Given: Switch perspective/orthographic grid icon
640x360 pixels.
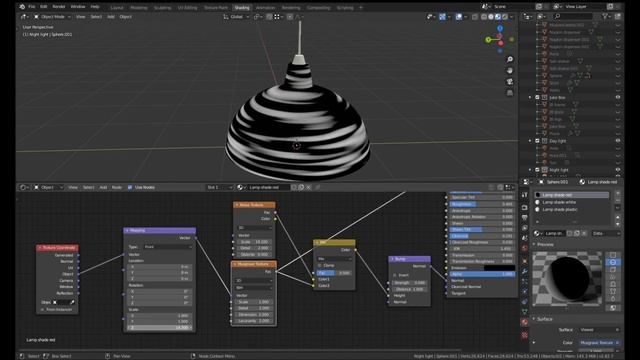Looking at the screenshot, I should click(x=510, y=93).
